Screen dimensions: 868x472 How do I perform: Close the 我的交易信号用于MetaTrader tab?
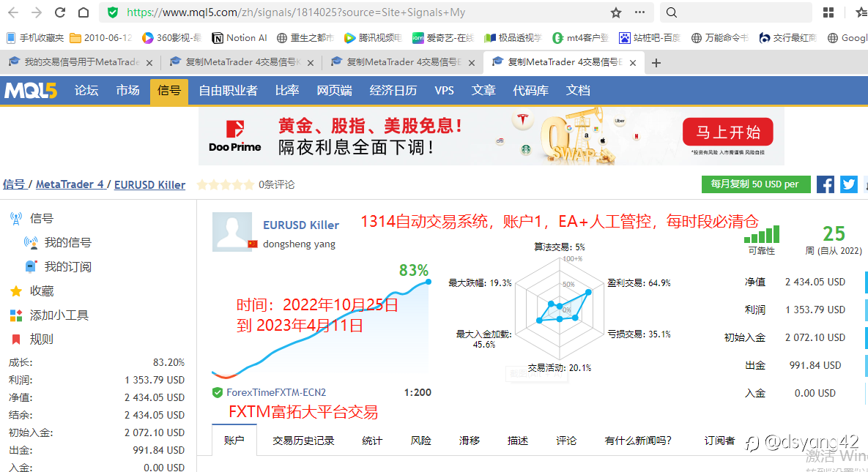(149, 63)
